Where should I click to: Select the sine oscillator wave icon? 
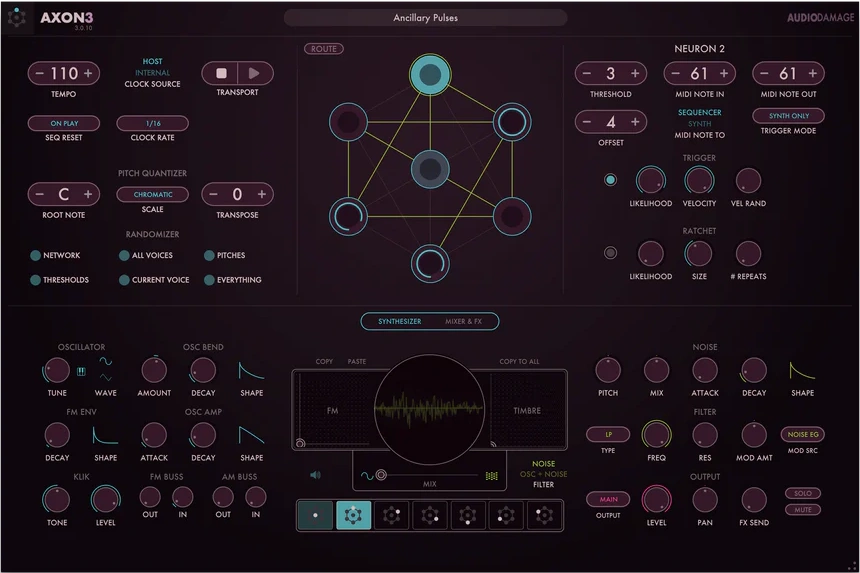(x=105, y=361)
